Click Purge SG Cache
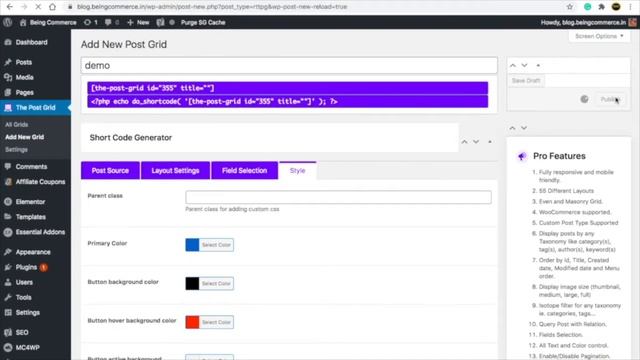 [x=203, y=22]
